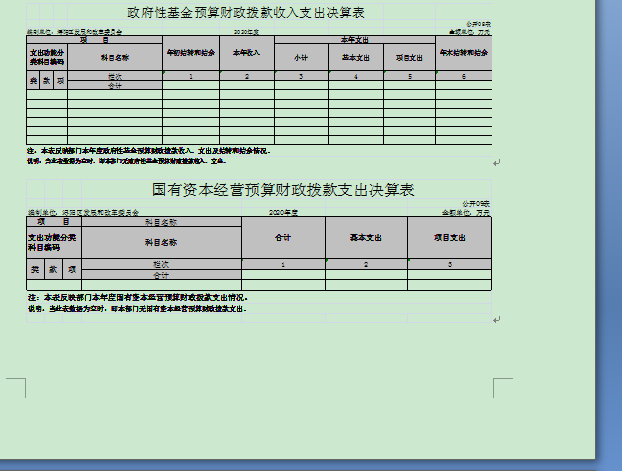Select the 年初结转和结余 header cell
This screenshot has height=471, width=622.
[x=189, y=52]
